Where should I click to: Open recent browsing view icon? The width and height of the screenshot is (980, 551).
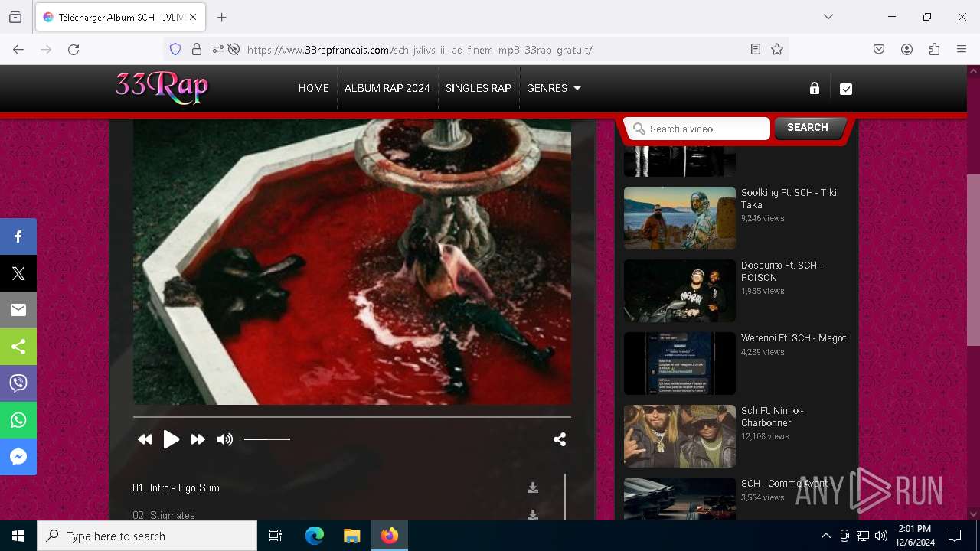pyautogui.click(x=15, y=17)
